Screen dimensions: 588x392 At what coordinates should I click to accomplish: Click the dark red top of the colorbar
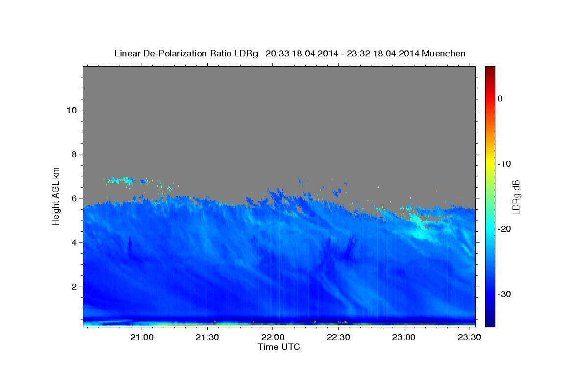(x=490, y=71)
